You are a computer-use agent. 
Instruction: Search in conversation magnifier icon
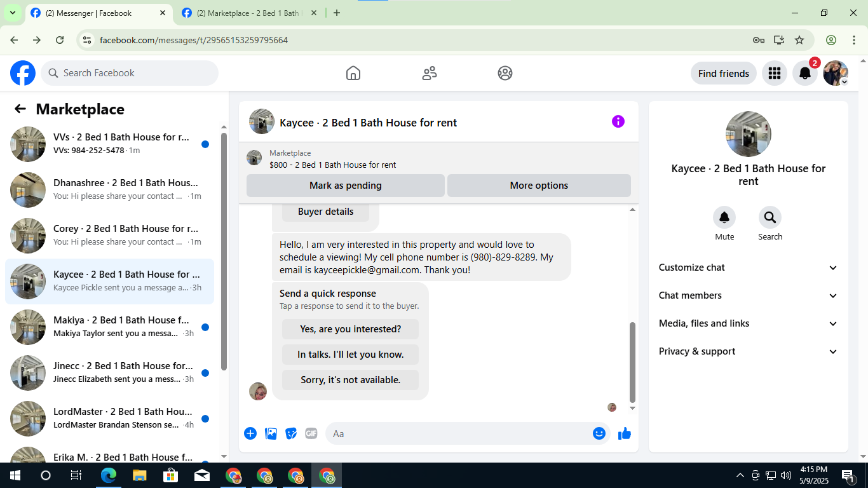pos(770,218)
